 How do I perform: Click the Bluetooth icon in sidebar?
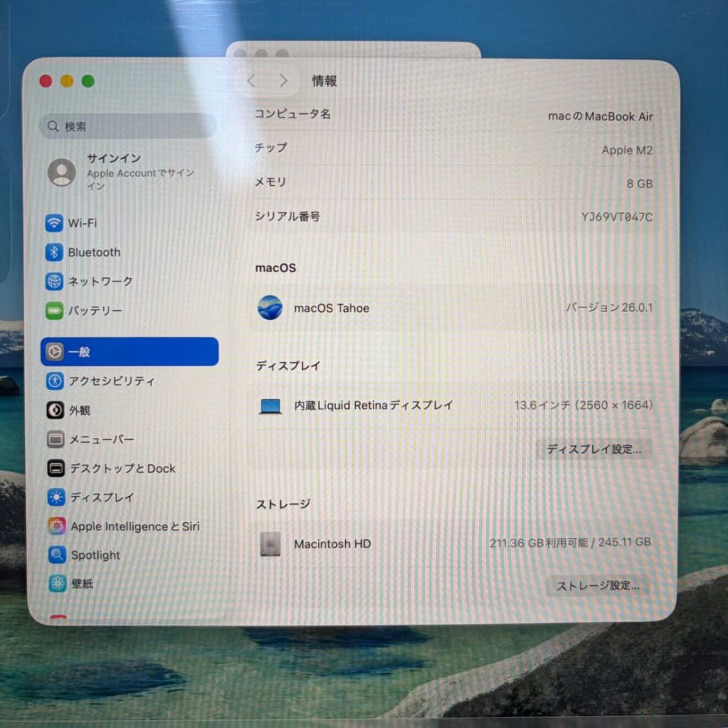click(54, 252)
